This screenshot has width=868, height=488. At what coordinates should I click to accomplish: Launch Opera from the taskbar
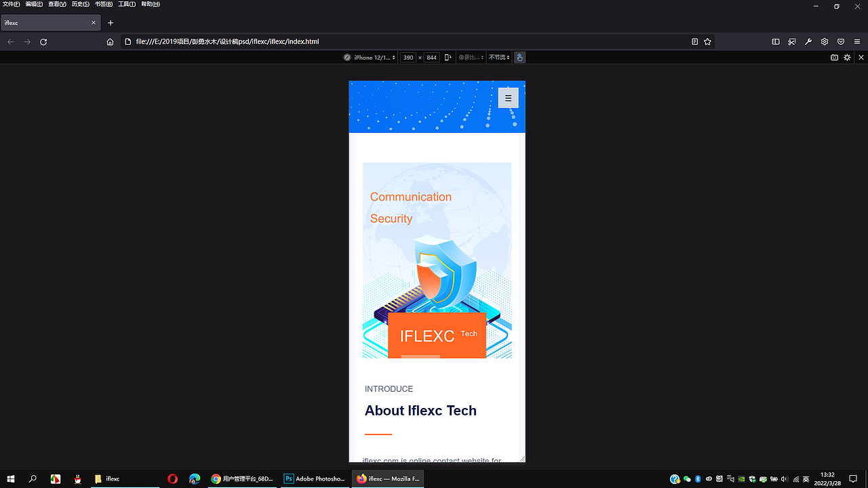pyautogui.click(x=172, y=479)
